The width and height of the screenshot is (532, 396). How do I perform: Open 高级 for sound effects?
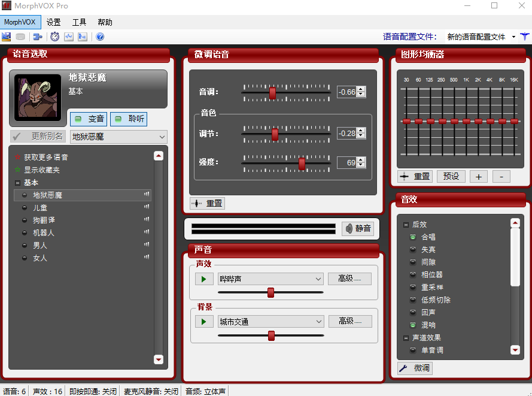[x=350, y=279]
